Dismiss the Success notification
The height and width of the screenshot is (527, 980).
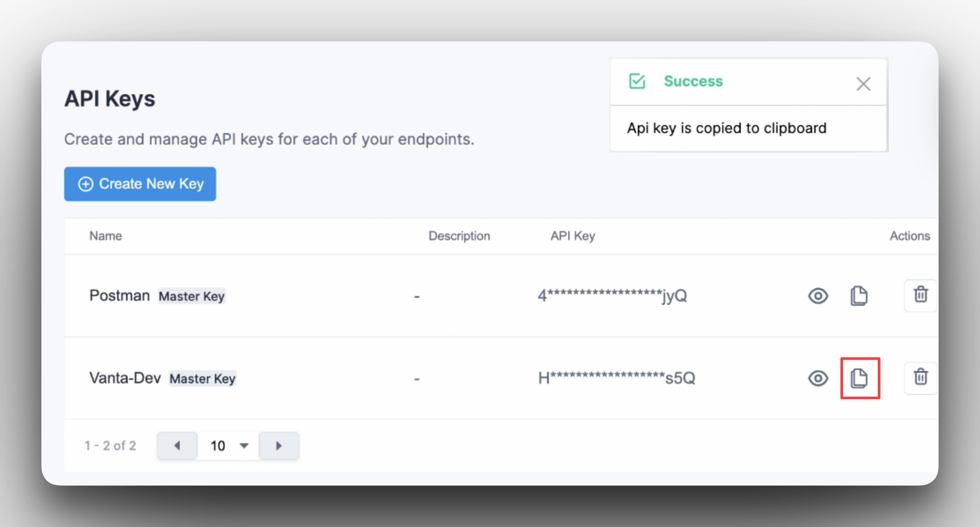(863, 84)
